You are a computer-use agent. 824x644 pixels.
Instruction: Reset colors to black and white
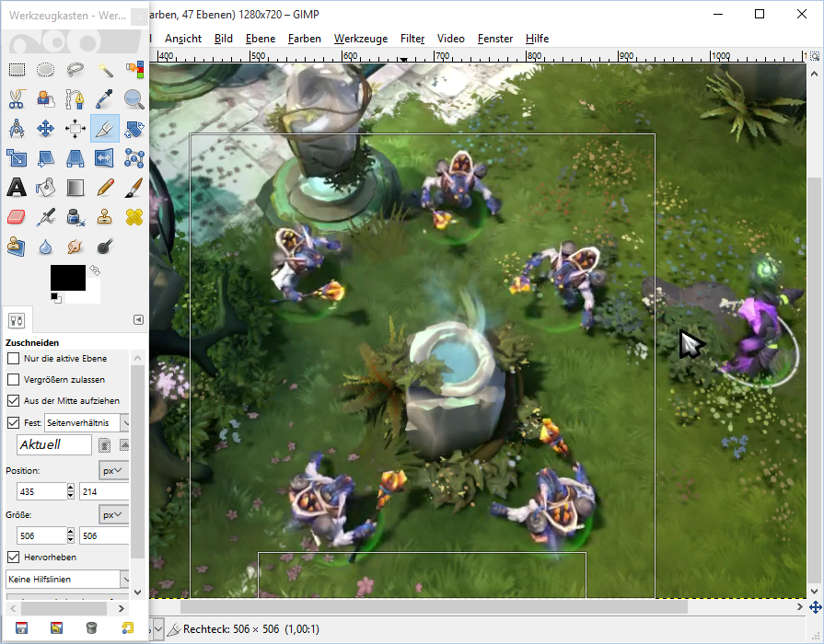click(56, 298)
